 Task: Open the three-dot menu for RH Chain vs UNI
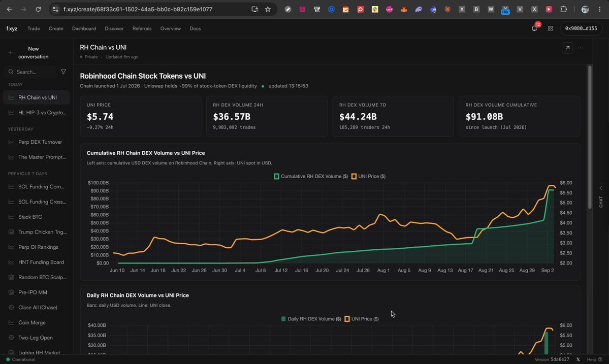pos(580,48)
